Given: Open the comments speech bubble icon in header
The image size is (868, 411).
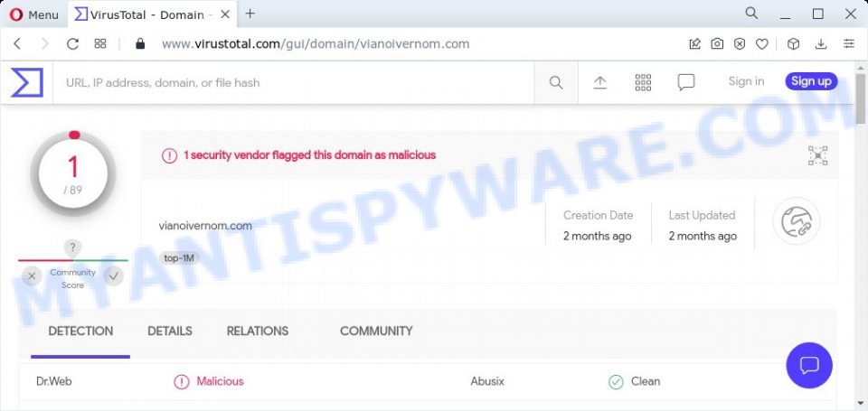Looking at the screenshot, I should coord(686,82).
